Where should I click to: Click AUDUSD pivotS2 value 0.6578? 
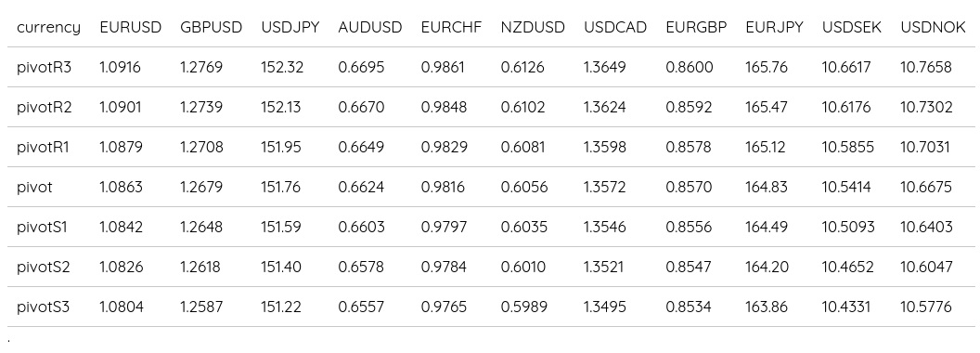361,268
